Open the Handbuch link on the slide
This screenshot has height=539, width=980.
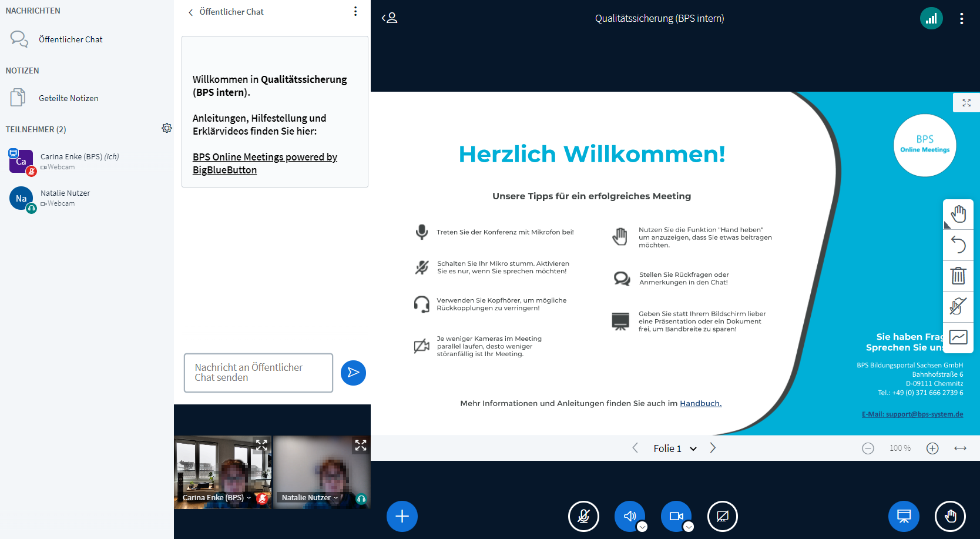700,403
